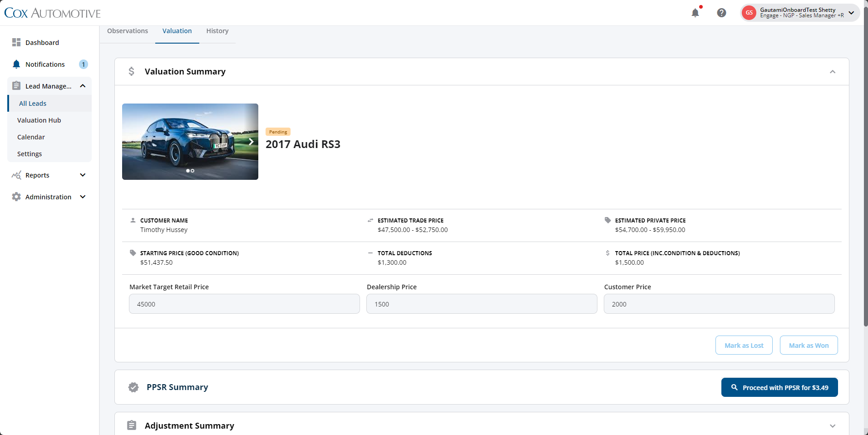Click private price $54,700.00 - $59,950.00
Image resolution: width=868 pixels, height=435 pixels.
(650, 230)
